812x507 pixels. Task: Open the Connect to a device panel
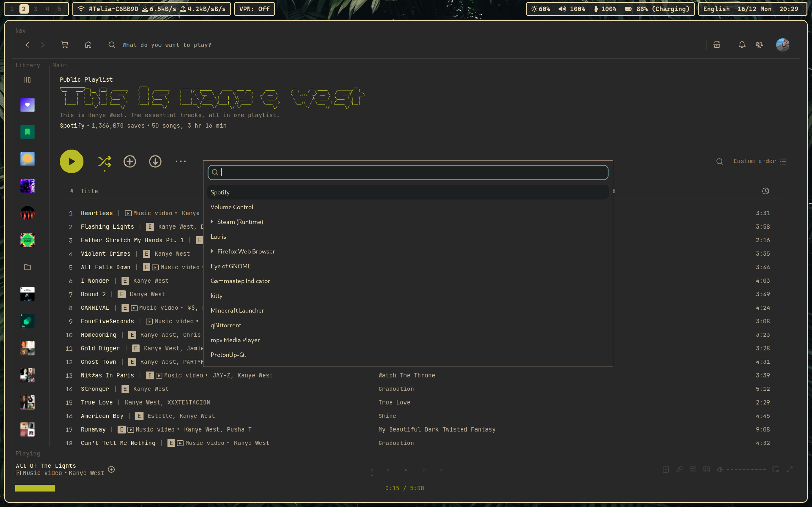coord(707,470)
